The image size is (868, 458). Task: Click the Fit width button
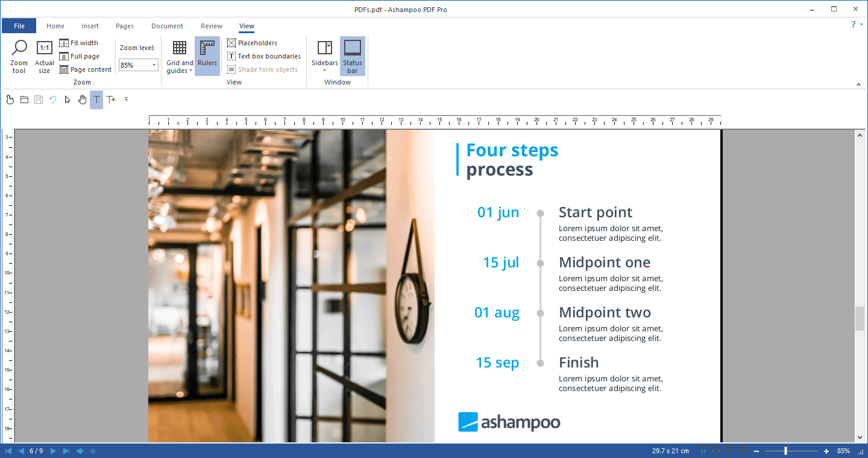[79, 42]
